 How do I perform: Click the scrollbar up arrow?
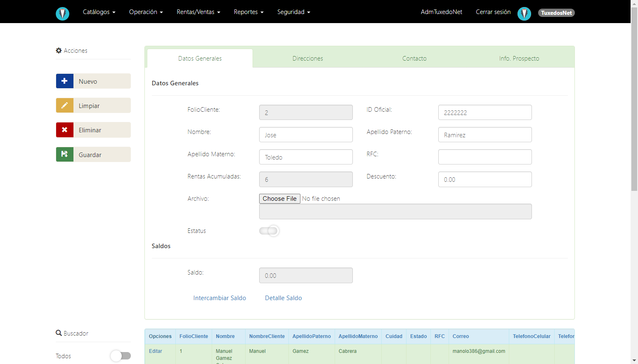[634, 3]
